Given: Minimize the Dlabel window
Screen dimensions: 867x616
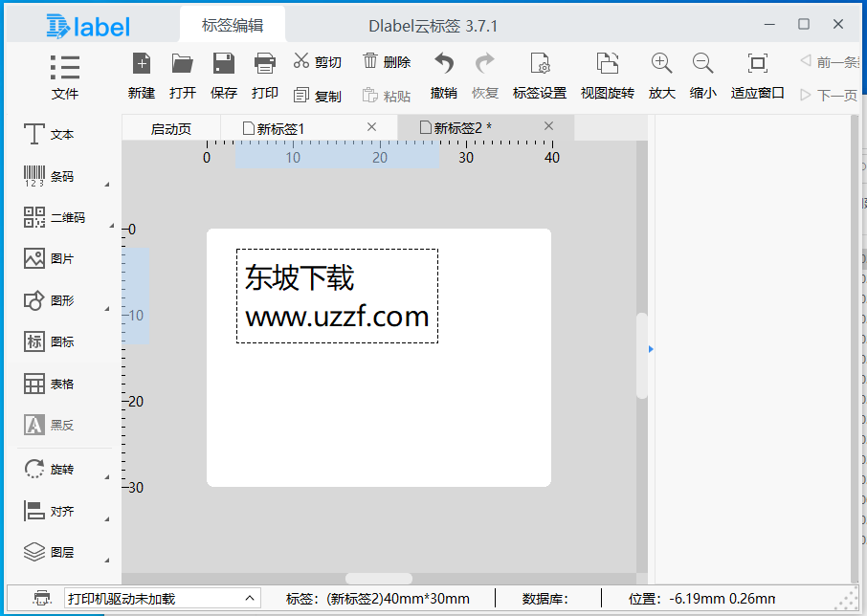Looking at the screenshot, I should coord(769,24).
